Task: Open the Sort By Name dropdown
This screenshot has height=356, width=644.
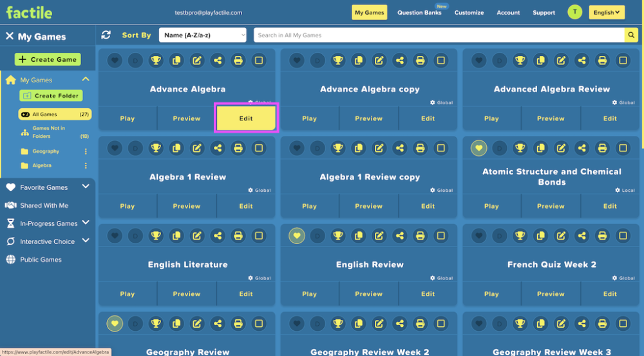Action: tap(202, 35)
